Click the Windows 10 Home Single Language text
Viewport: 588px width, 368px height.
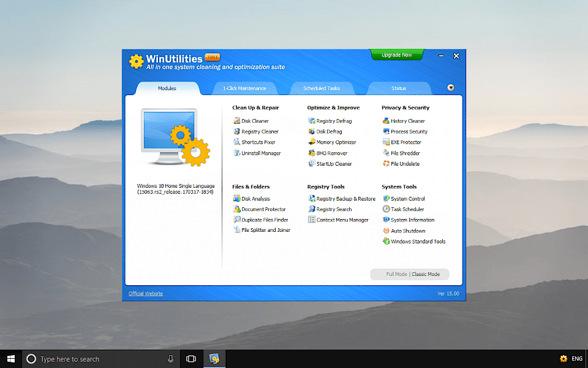176,186
